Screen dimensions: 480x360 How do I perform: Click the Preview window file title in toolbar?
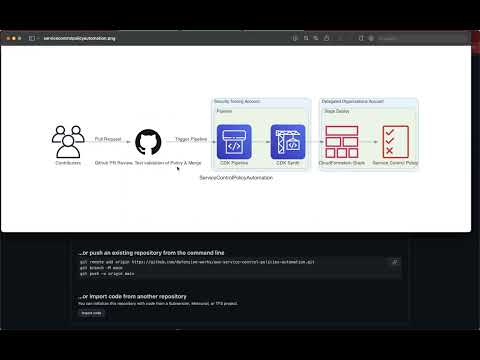point(79,38)
